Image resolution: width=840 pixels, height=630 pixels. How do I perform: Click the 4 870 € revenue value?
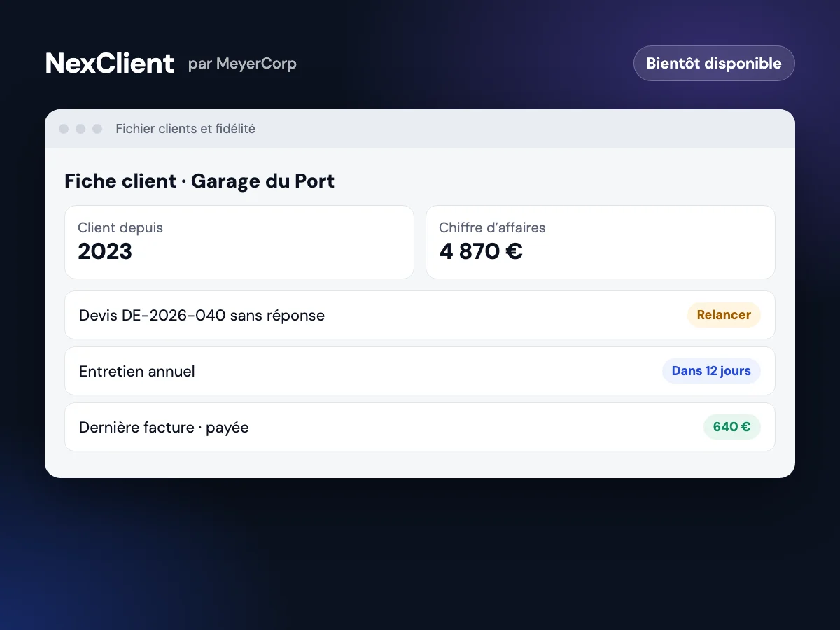click(481, 251)
